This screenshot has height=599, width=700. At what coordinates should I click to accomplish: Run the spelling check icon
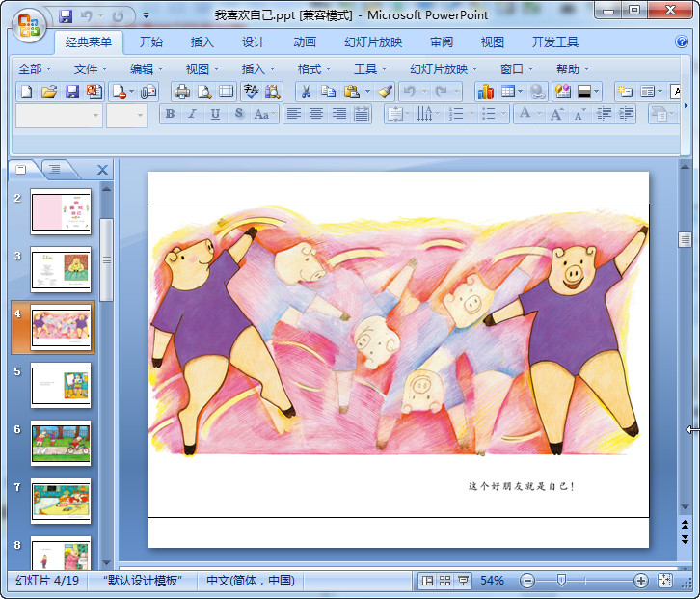pyautogui.click(x=251, y=92)
